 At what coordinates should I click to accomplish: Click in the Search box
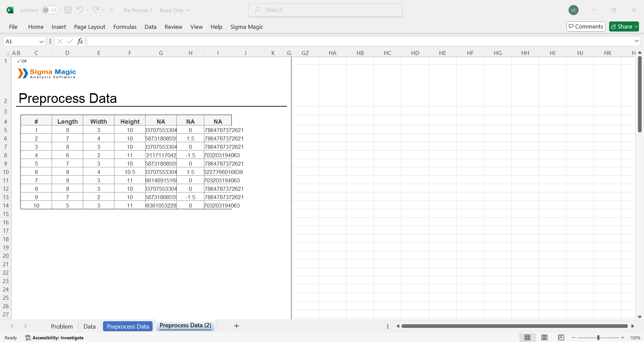325,10
